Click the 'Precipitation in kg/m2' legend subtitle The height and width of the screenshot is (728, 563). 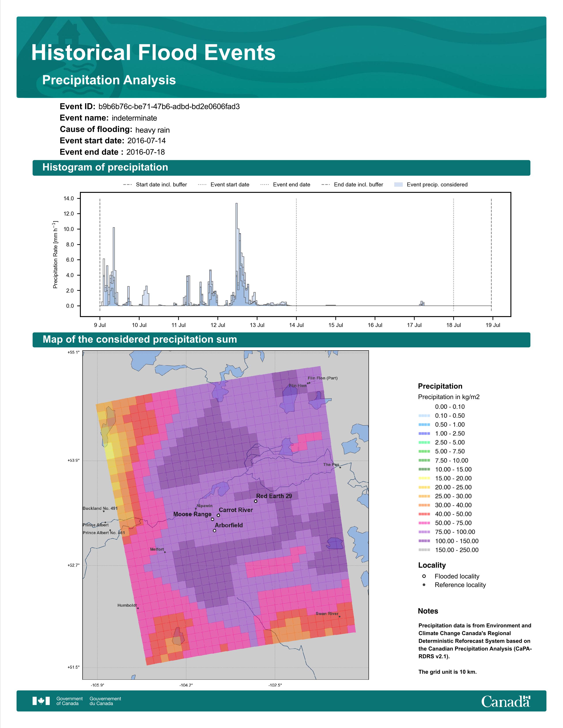pyautogui.click(x=449, y=397)
